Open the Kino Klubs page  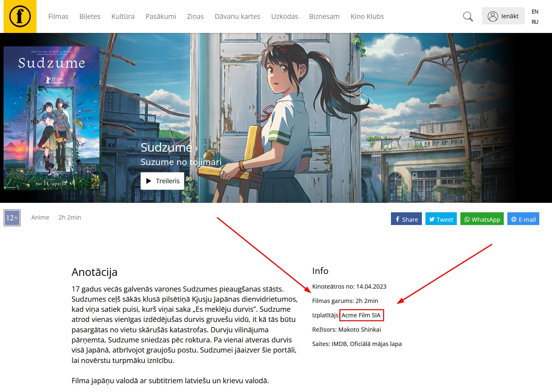click(x=367, y=16)
